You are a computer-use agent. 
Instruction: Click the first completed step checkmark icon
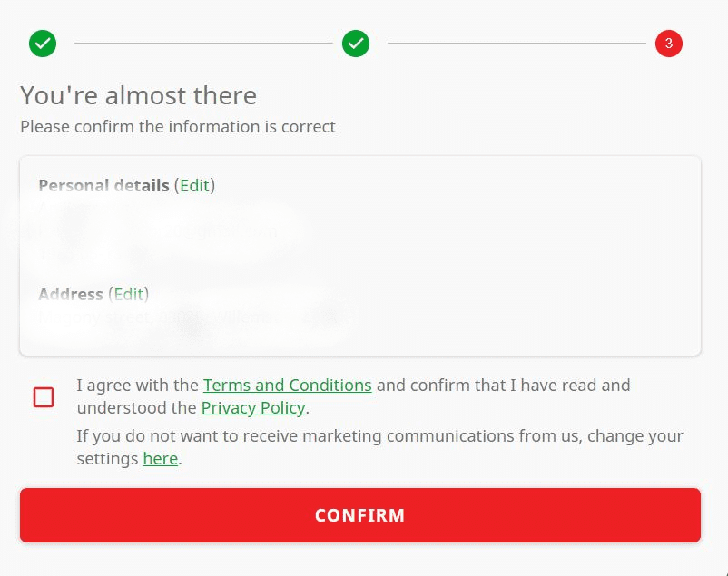pos(43,44)
